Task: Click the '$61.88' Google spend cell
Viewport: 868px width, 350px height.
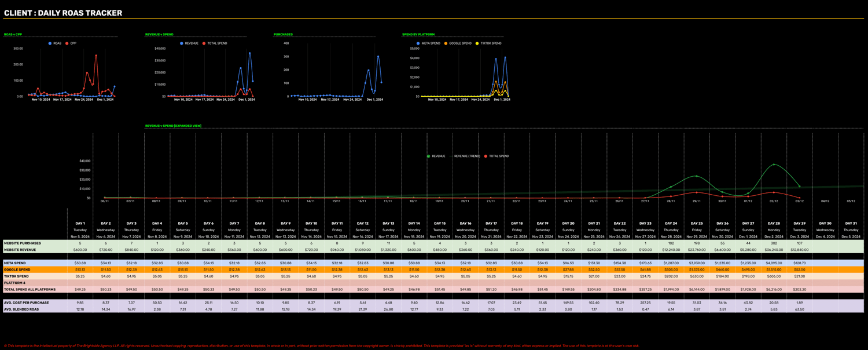Action: coord(645,269)
